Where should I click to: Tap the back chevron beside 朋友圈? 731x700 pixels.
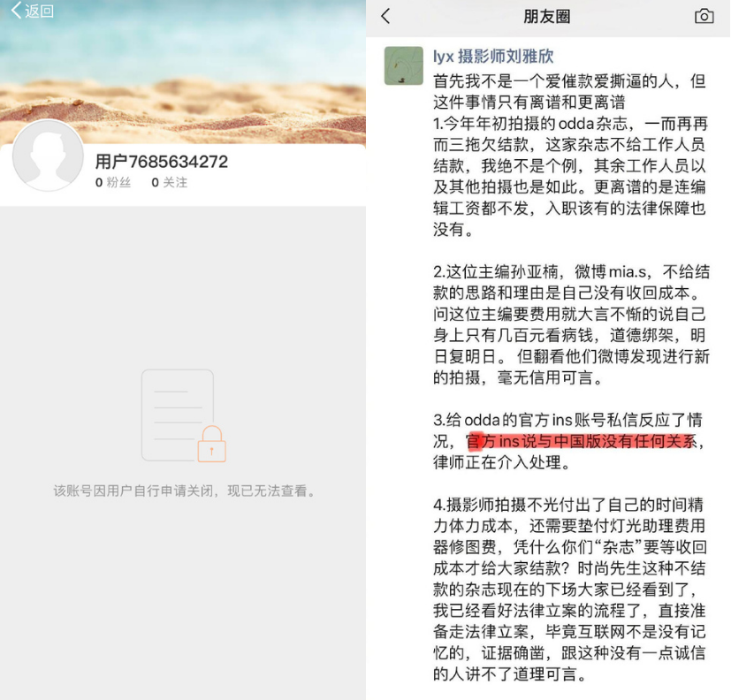coord(385,16)
